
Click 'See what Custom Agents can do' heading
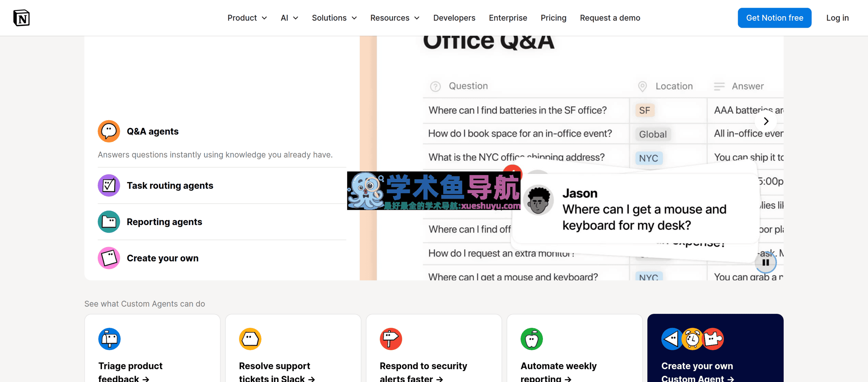tap(145, 303)
